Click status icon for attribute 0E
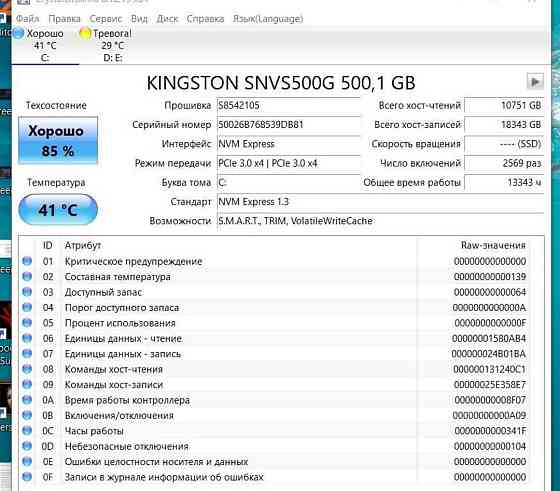Screen dimensions: 560x491 click(x=27, y=461)
